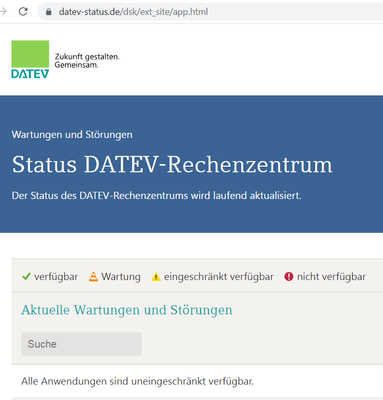Click the 'verfügbar' legend label

pyautogui.click(x=56, y=277)
